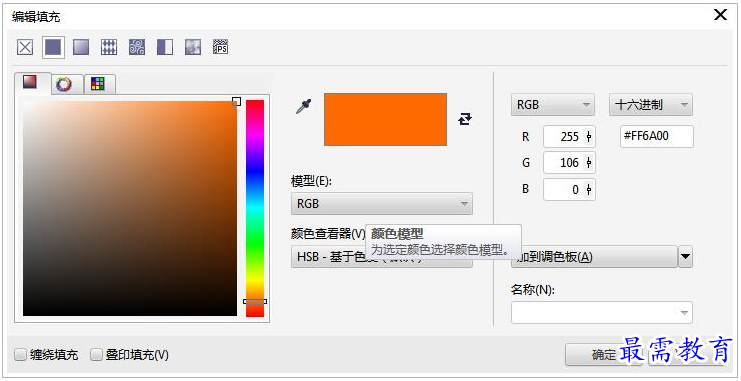This screenshot has width=741, height=381.
Task: Click the R value field showing 255
Action: point(569,137)
